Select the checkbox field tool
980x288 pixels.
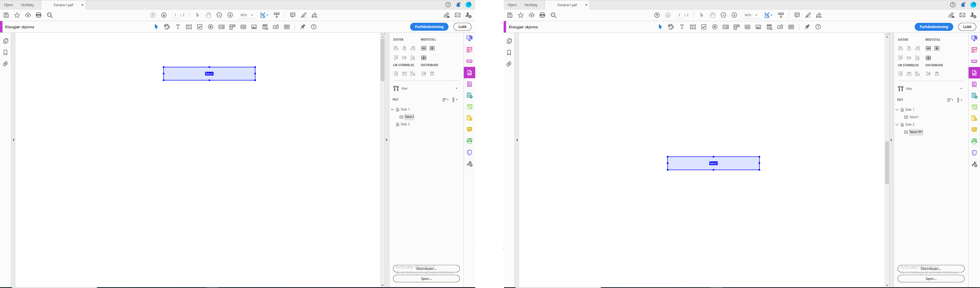tap(199, 27)
